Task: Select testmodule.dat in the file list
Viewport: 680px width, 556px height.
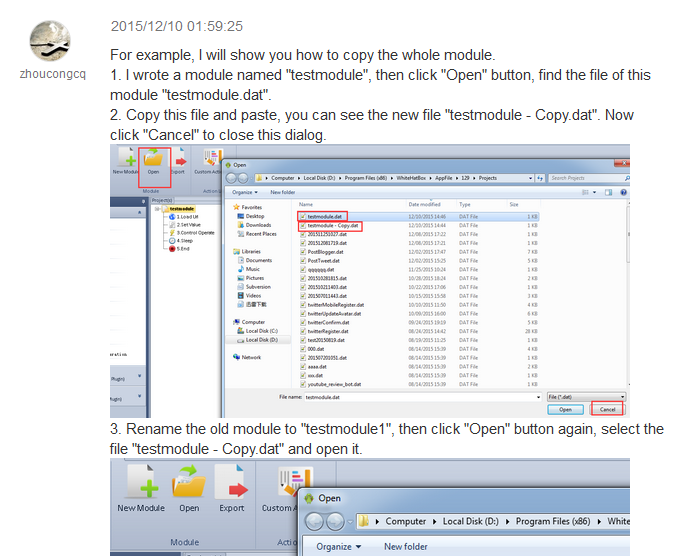Action: (325, 216)
